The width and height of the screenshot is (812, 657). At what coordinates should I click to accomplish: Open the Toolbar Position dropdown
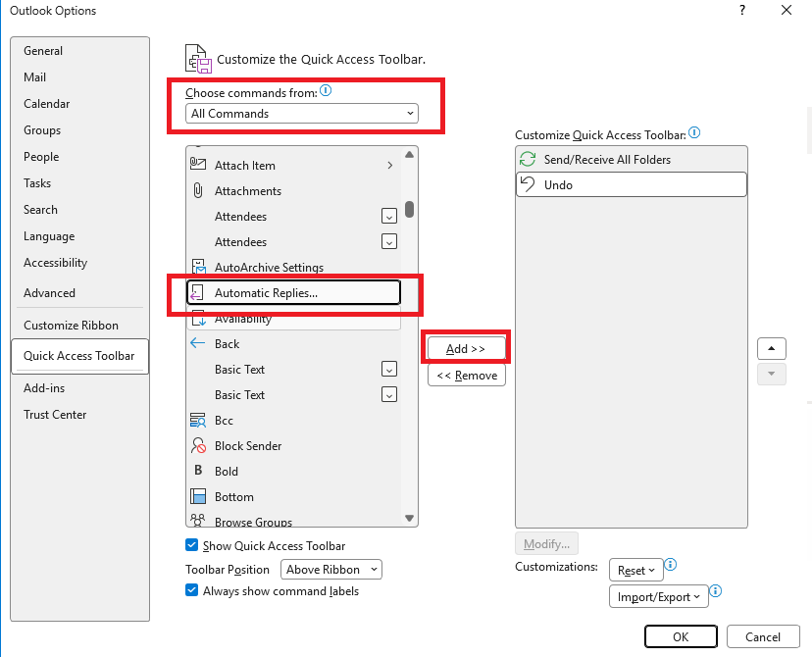[x=331, y=570]
